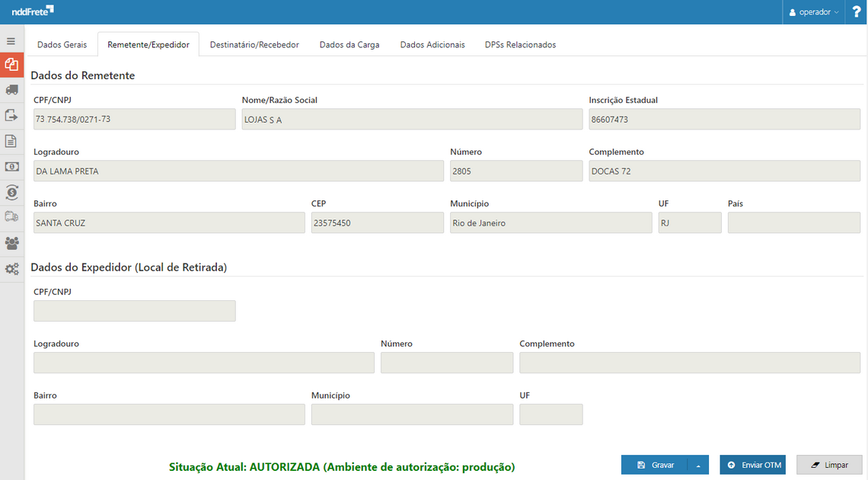Click the Gravar button
Image resolution: width=868 pixels, height=480 pixels.
pos(655,465)
